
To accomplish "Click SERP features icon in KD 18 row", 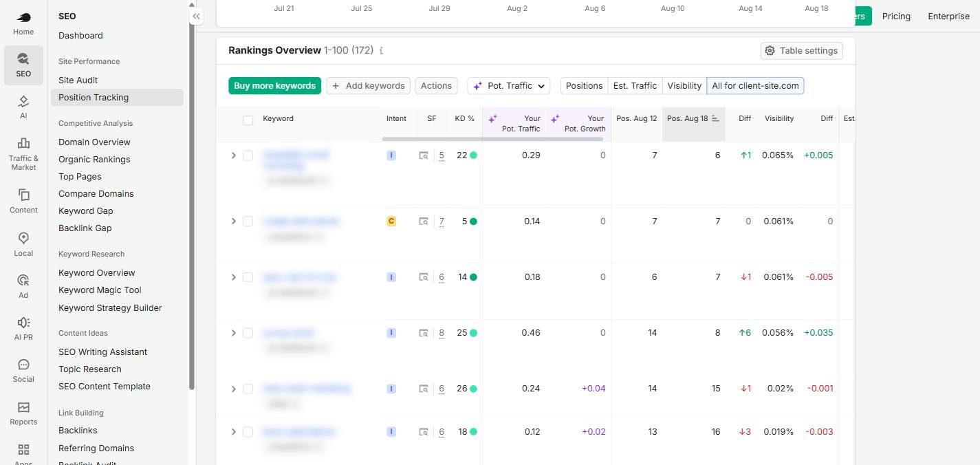I will [424, 432].
